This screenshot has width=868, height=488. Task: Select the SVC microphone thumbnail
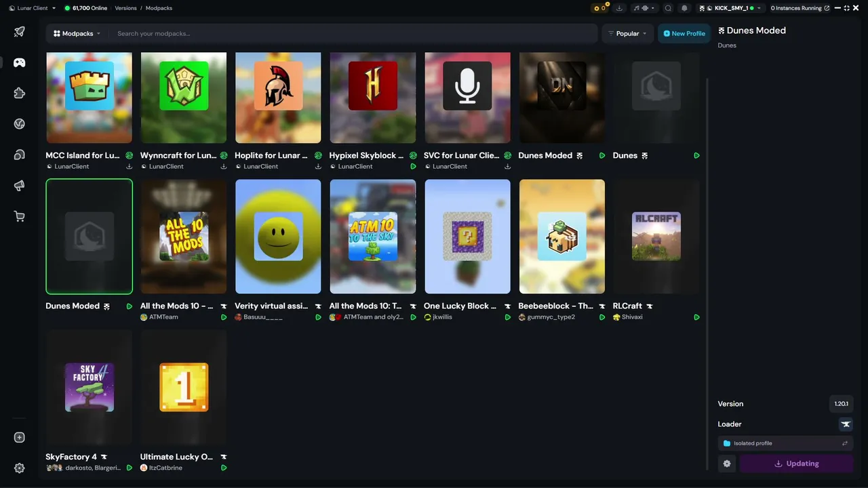tap(467, 98)
